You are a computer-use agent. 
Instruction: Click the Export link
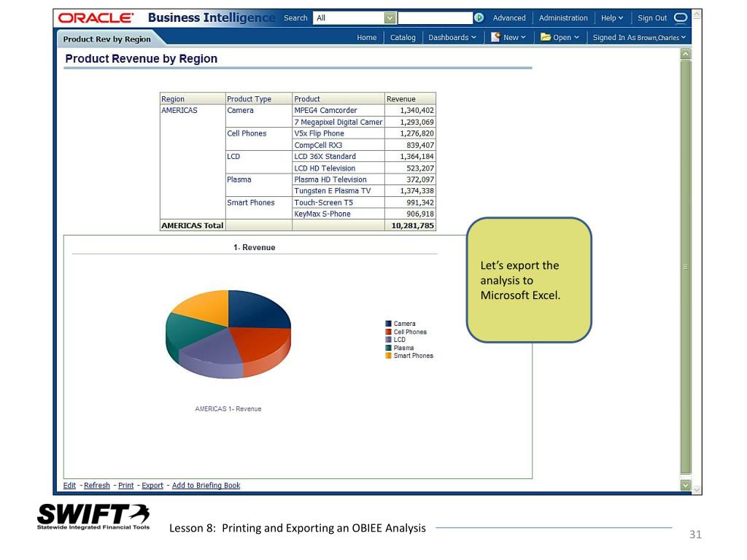(152, 485)
